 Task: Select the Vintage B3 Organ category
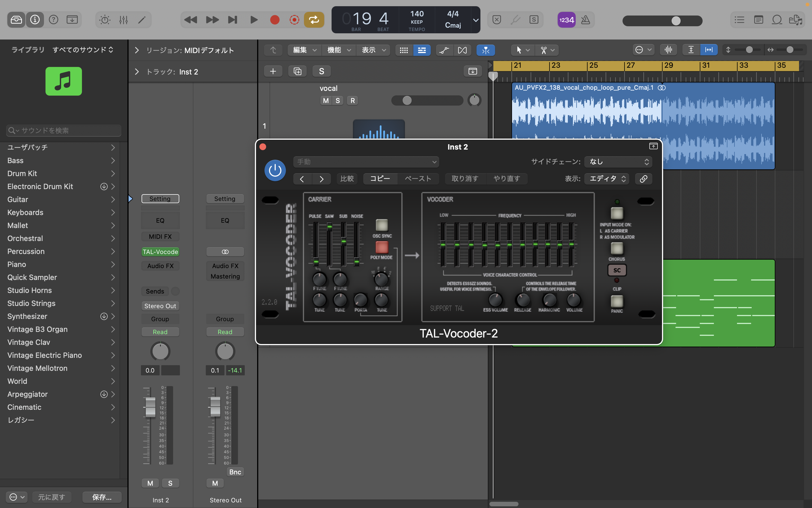pyautogui.click(x=60, y=329)
